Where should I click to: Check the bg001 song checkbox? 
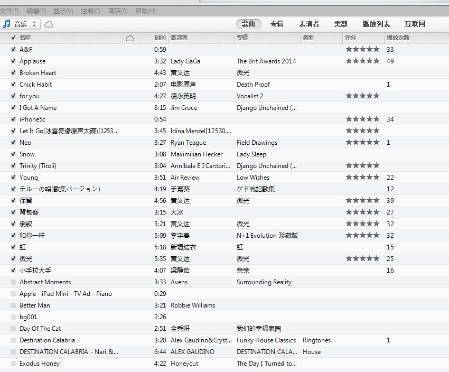click(13, 317)
